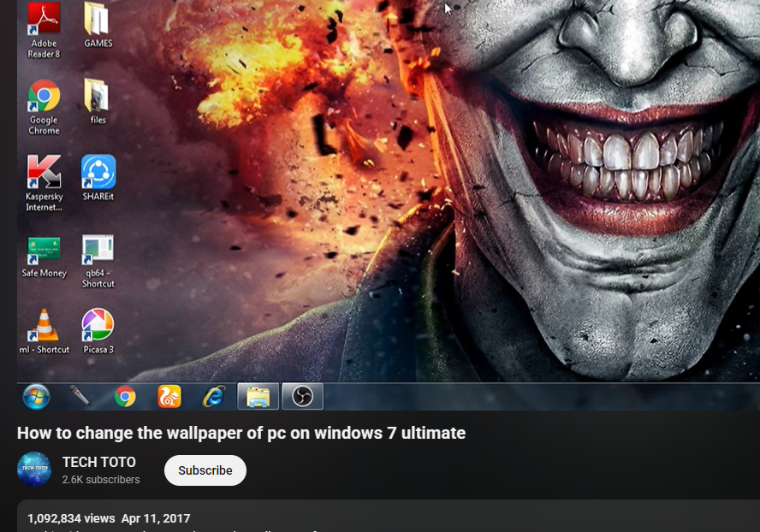Click Chrome icon in the taskbar
This screenshot has width=760, height=532.
tap(125, 397)
